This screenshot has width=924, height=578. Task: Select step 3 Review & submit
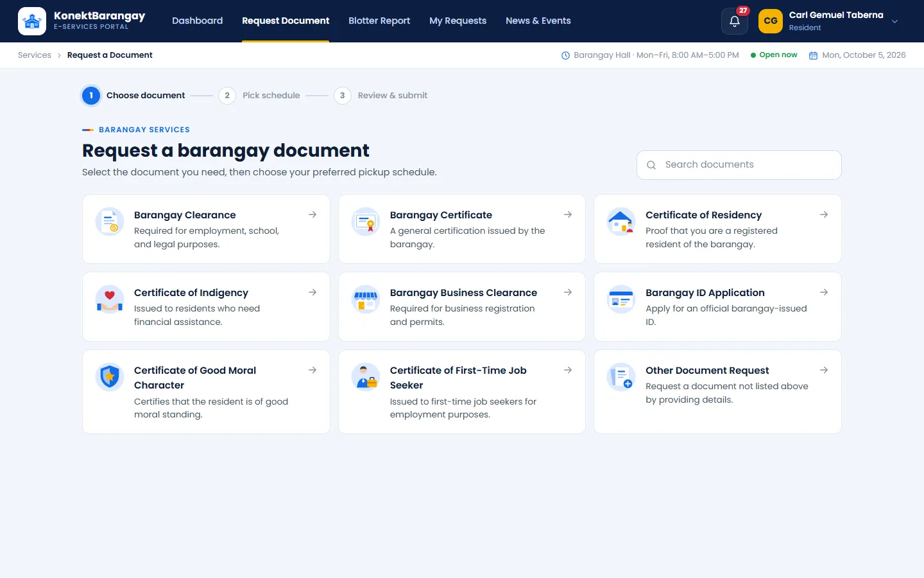click(381, 96)
